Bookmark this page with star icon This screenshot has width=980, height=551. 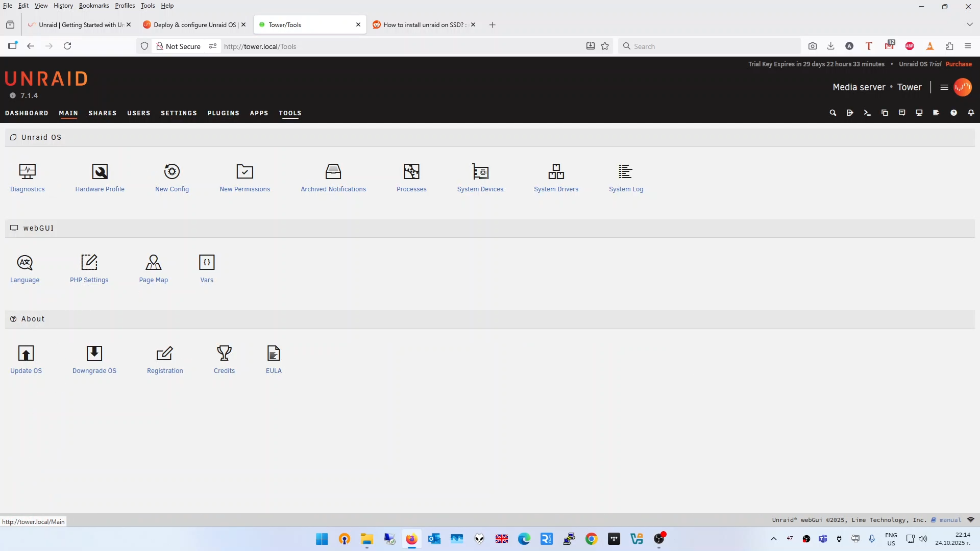[x=605, y=46]
